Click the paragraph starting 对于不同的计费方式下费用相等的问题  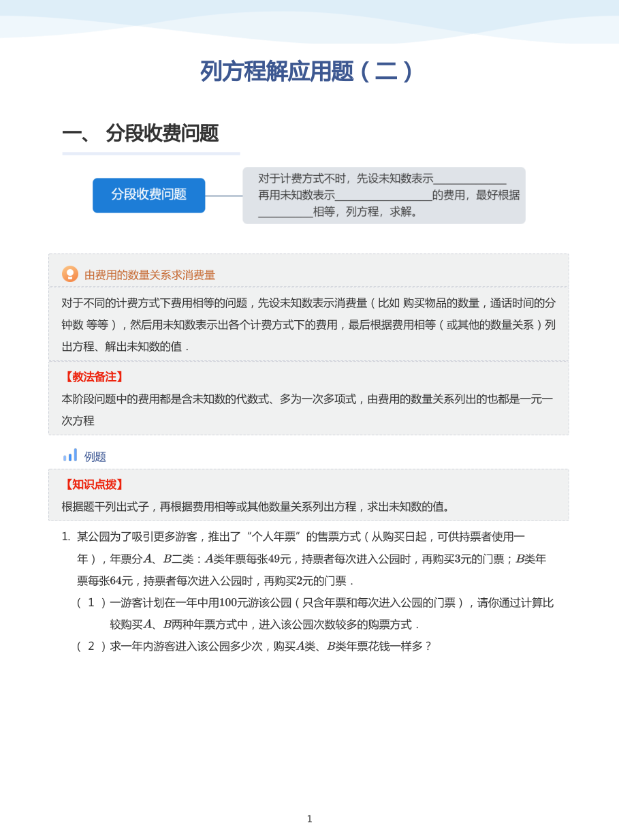308,324
